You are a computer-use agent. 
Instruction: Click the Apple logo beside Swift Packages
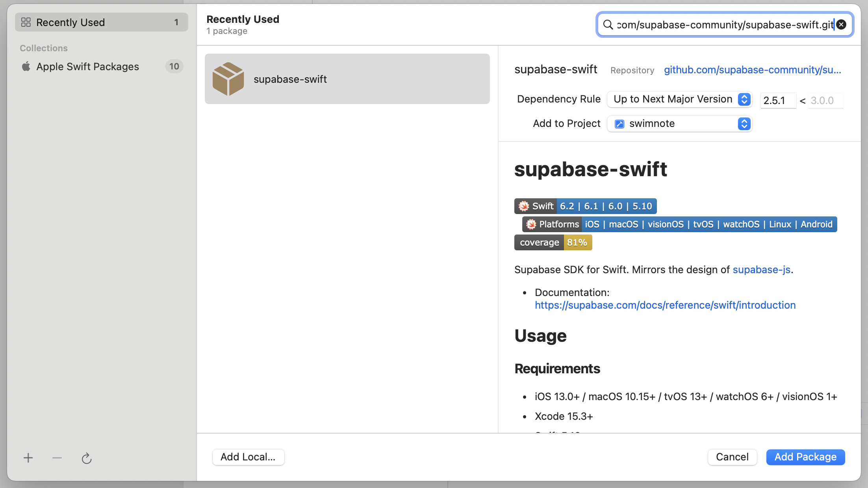coord(26,66)
